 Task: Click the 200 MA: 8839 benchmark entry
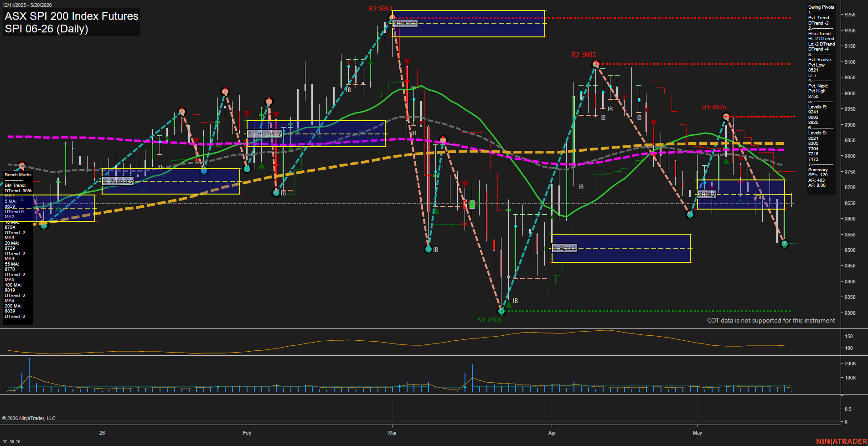tap(13, 308)
